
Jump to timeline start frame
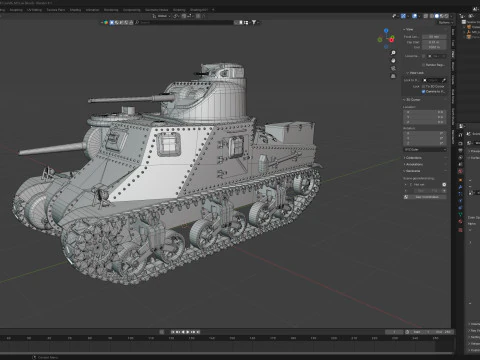(173, 332)
